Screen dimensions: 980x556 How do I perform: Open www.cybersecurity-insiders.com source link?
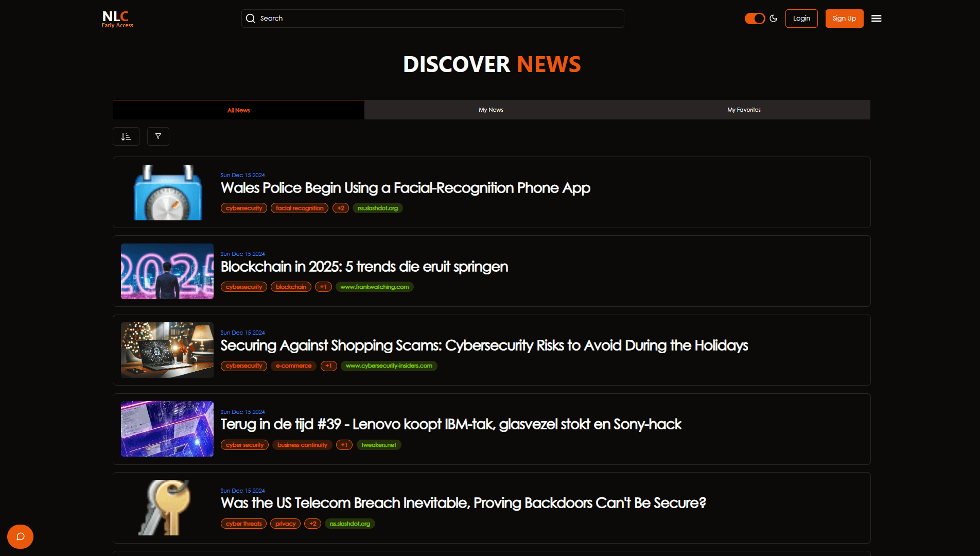[389, 366]
